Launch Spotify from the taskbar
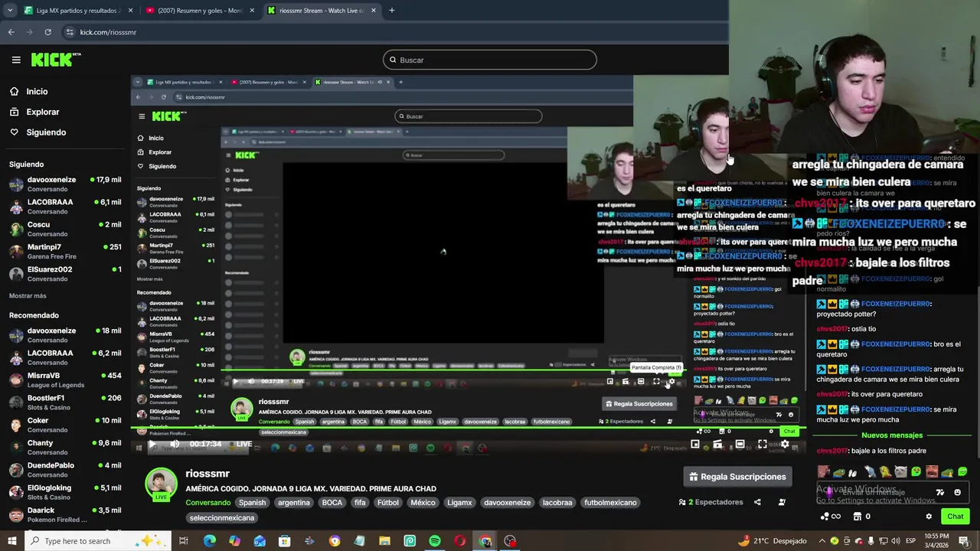Image resolution: width=980 pixels, height=551 pixels. [x=435, y=541]
